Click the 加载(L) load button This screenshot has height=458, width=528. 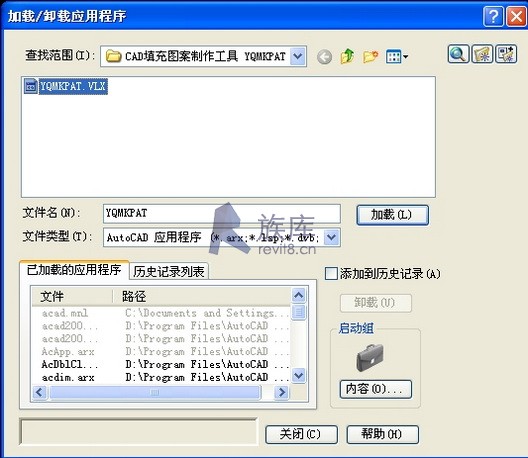pyautogui.click(x=392, y=215)
